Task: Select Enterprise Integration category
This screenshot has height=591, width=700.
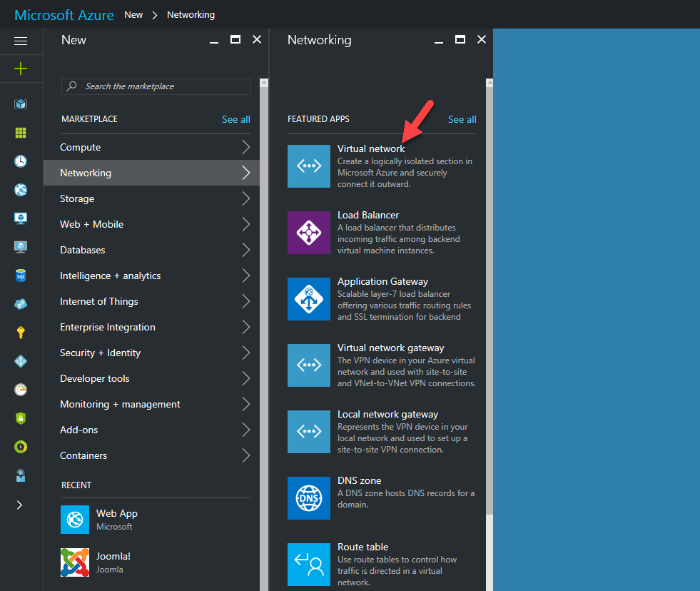Action: (x=151, y=327)
